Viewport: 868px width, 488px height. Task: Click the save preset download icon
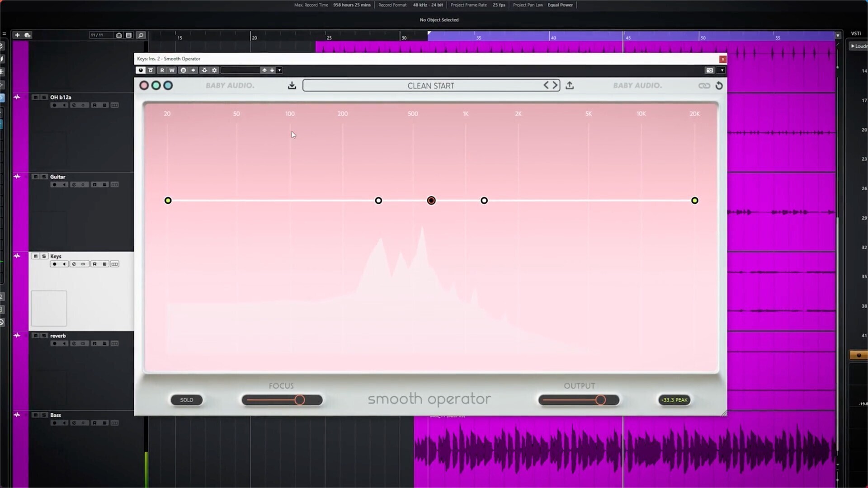[x=292, y=85]
